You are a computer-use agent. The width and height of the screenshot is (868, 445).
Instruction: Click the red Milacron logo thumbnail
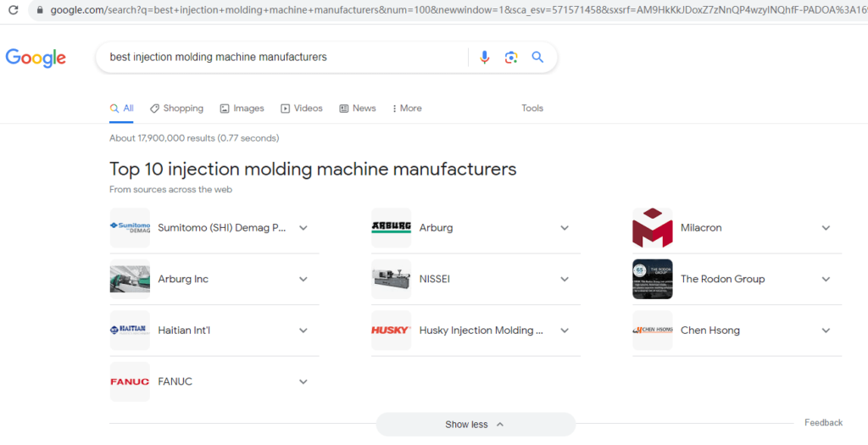coord(653,227)
